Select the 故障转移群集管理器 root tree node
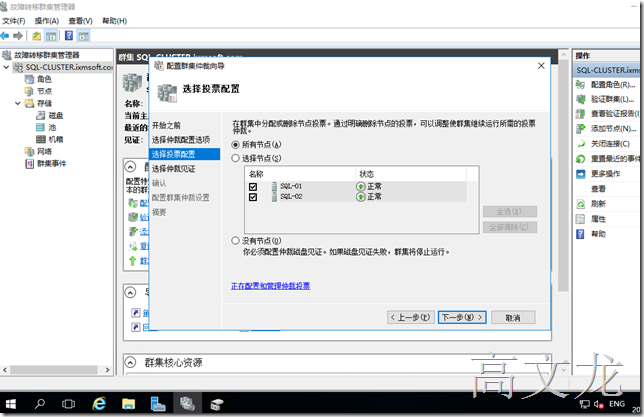 coord(46,55)
